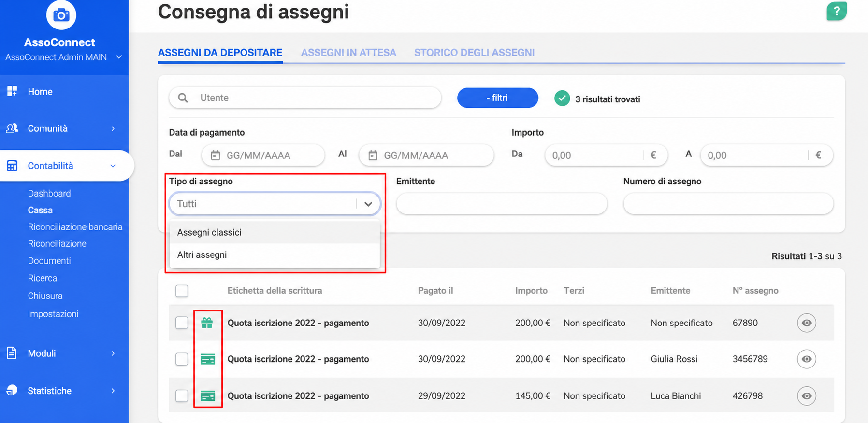Click the search magnifier icon in Utente field
Screen dimensions: 868x423
coord(183,98)
